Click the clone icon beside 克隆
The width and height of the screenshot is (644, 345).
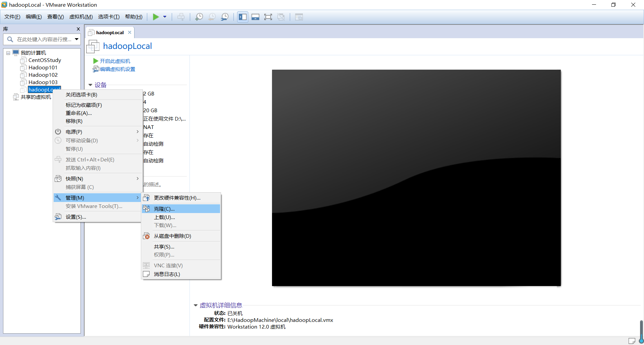(147, 209)
